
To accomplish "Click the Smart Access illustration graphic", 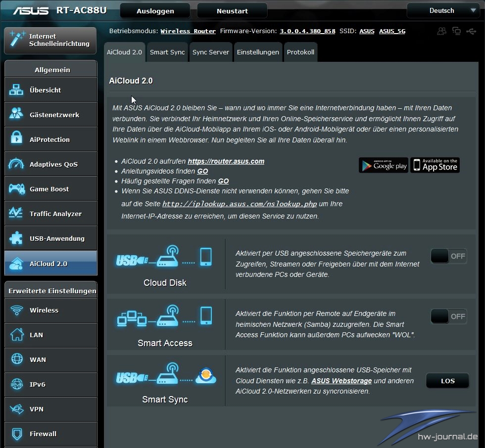I will click(164, 316).
